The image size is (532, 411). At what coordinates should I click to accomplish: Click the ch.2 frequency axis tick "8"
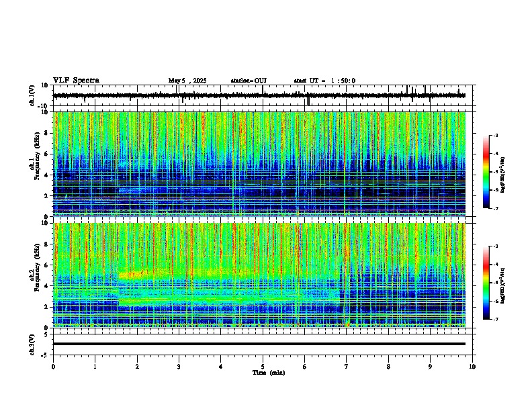[47, 244]
